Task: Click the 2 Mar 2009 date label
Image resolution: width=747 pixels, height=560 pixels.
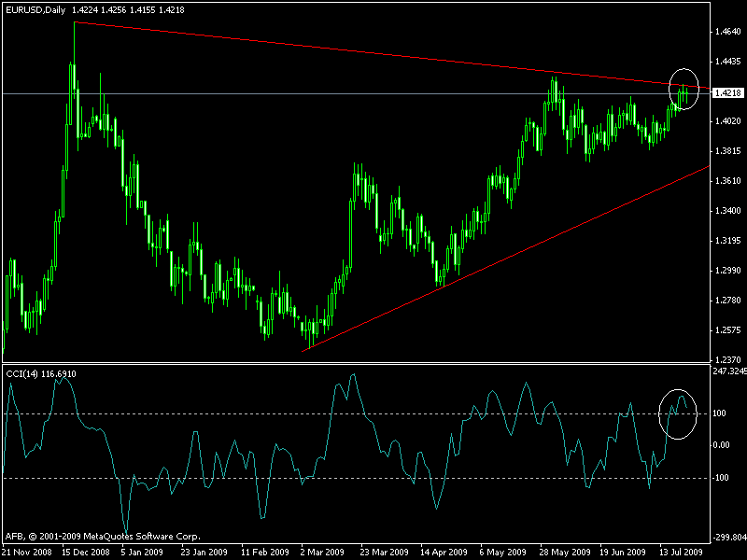Action: click(322, 552)
